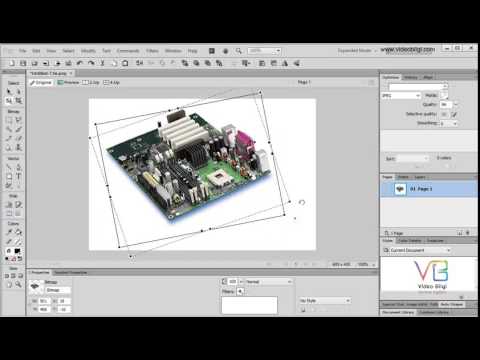Activate the Hand pan tool

9,284
